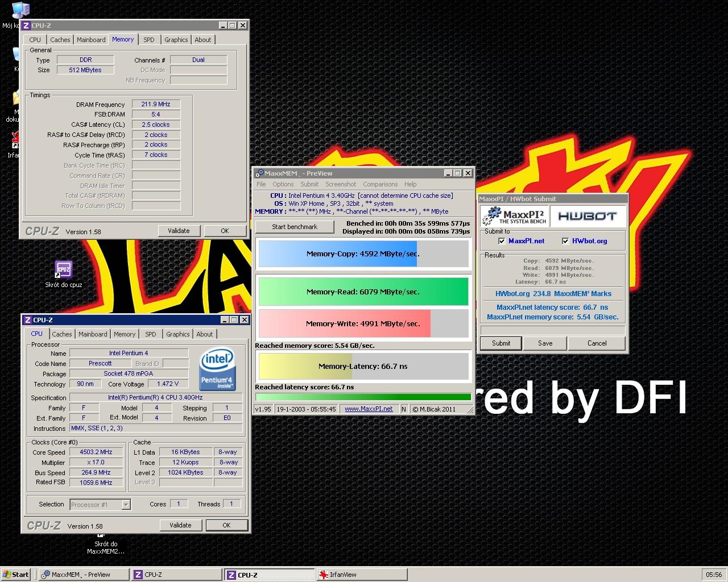Click the Memory-Write 4991 MByte/sec bar
The width and height of the screenshot is (728, 582).
[x=363, y=323]
